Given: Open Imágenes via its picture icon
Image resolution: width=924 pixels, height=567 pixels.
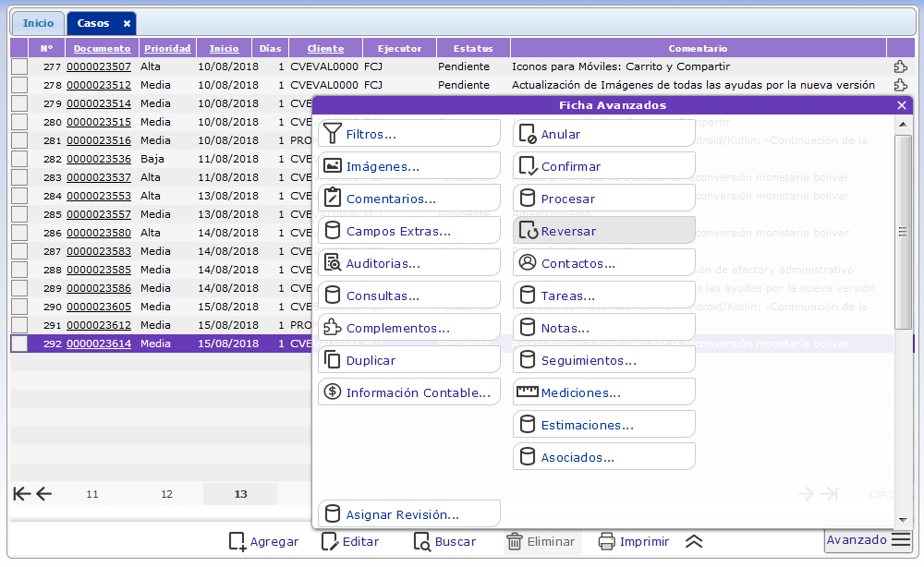Looking at the screenshot, I should pos(332,166).
